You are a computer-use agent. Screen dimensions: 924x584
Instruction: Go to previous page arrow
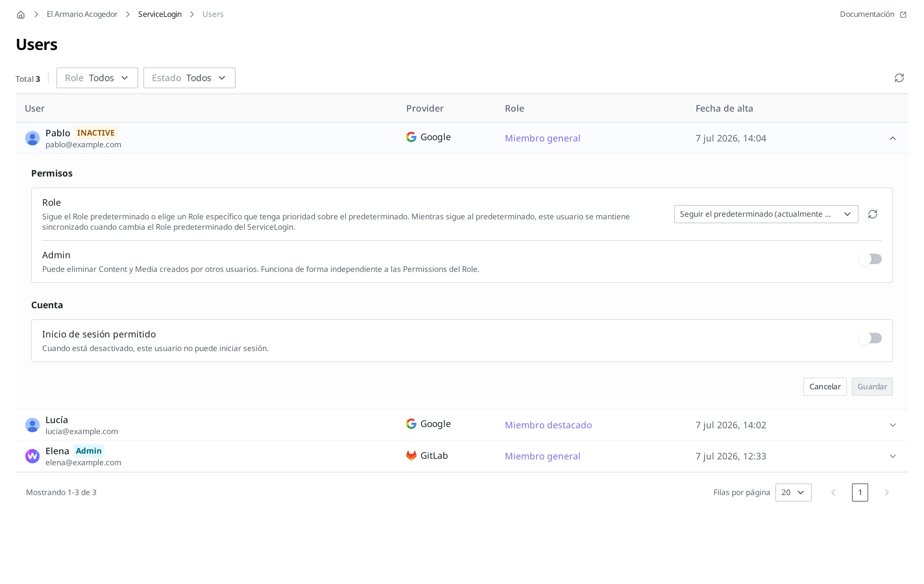click(x=833, y=492)
